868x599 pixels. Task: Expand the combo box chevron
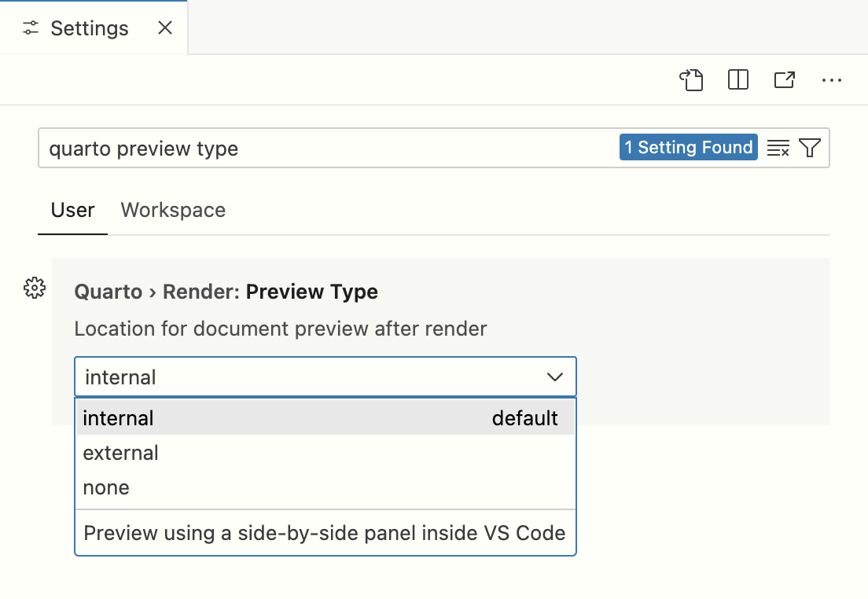click(555, 377)
